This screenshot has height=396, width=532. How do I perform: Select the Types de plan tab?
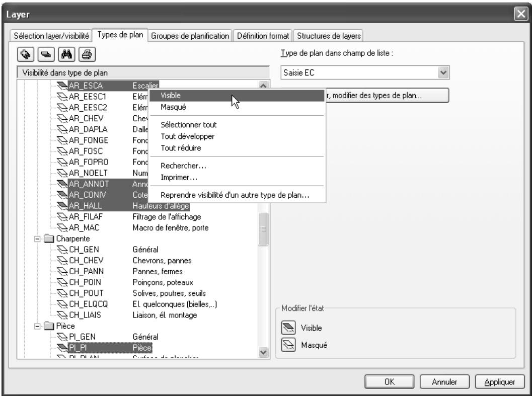click(120, 35)
